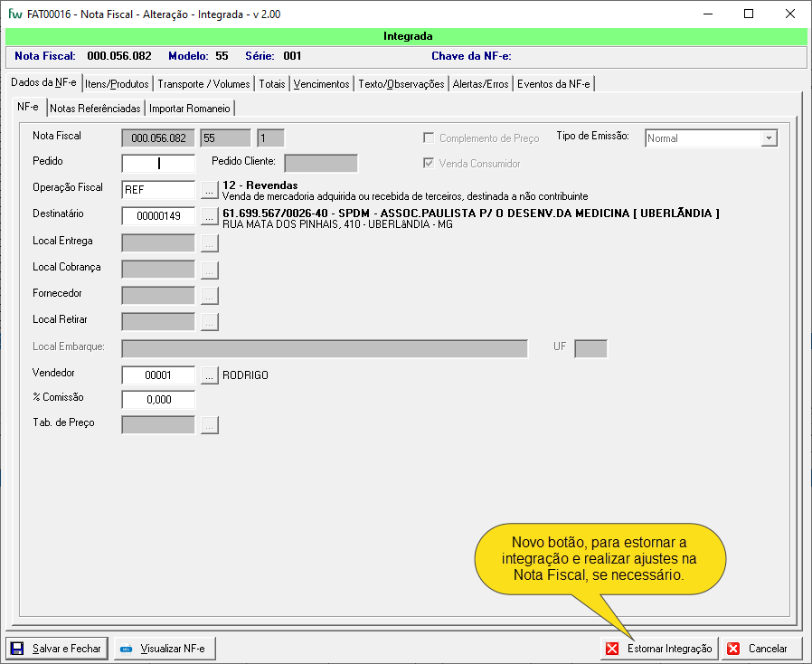Toggle Complemento de Preço checkbox
Image resolution: width=812 pixels, height=664 pixels.
tap(429, 138)
